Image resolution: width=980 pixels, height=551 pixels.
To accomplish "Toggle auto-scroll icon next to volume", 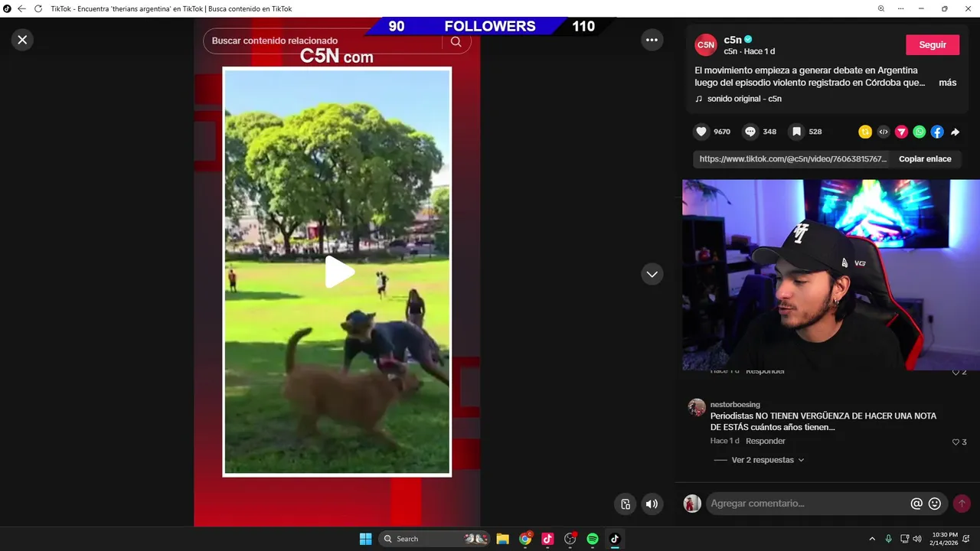I will pyautogui.click(x=626, y=504).
